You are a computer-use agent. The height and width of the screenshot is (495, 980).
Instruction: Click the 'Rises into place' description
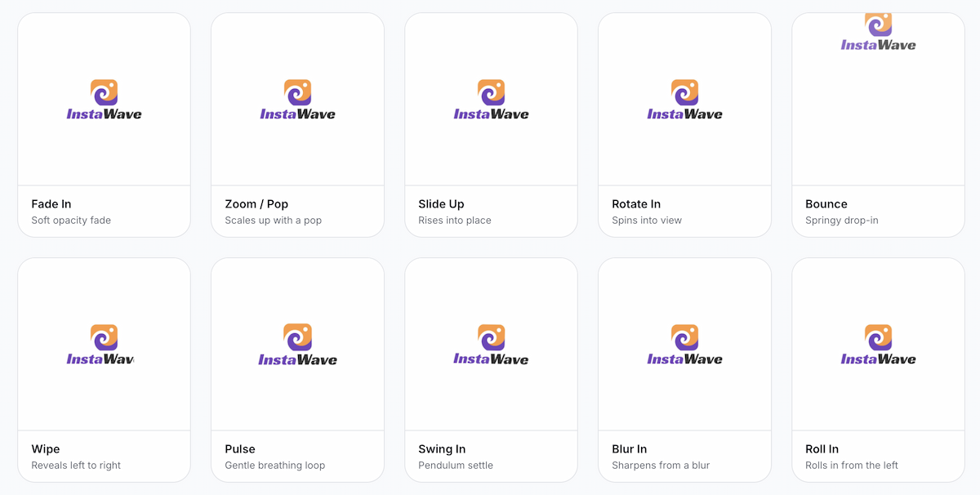coord(455,221)
